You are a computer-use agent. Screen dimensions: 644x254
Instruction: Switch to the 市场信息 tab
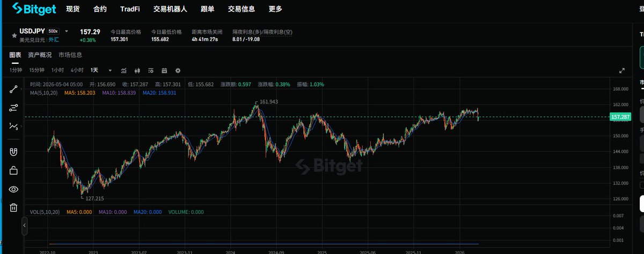(70, 55)
